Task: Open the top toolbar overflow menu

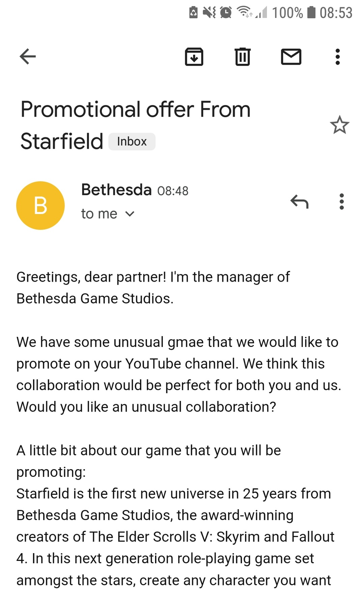Action: click(338, 57)
